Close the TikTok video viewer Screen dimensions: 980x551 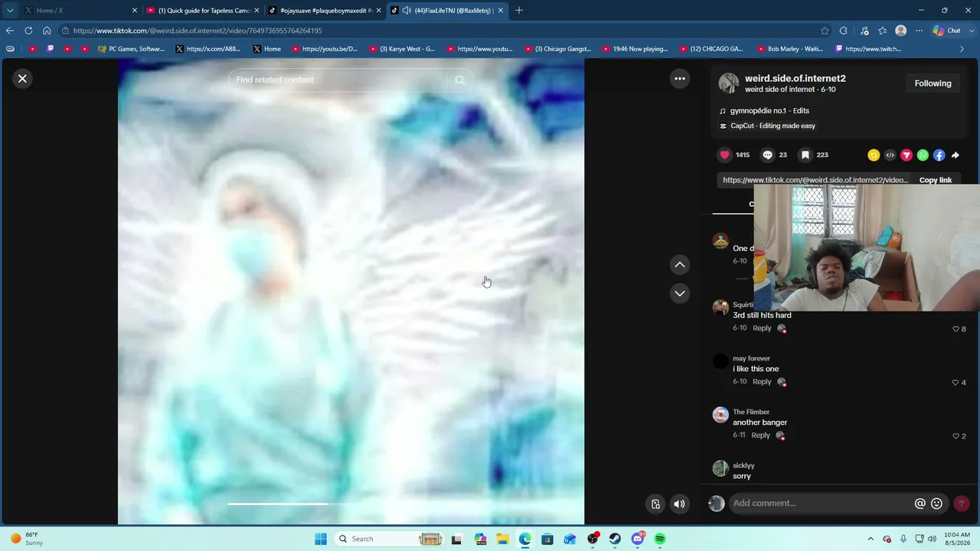tap(22, 78)
